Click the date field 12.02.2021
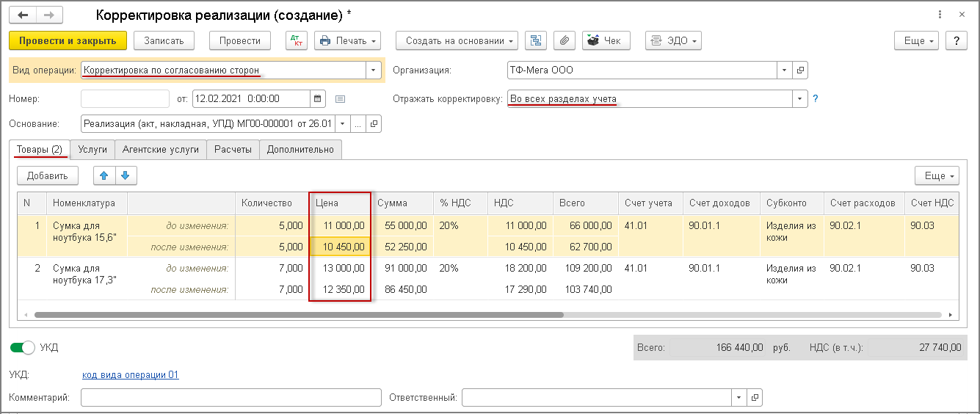This screenshot has width=980, height=414. click(251, 98)
